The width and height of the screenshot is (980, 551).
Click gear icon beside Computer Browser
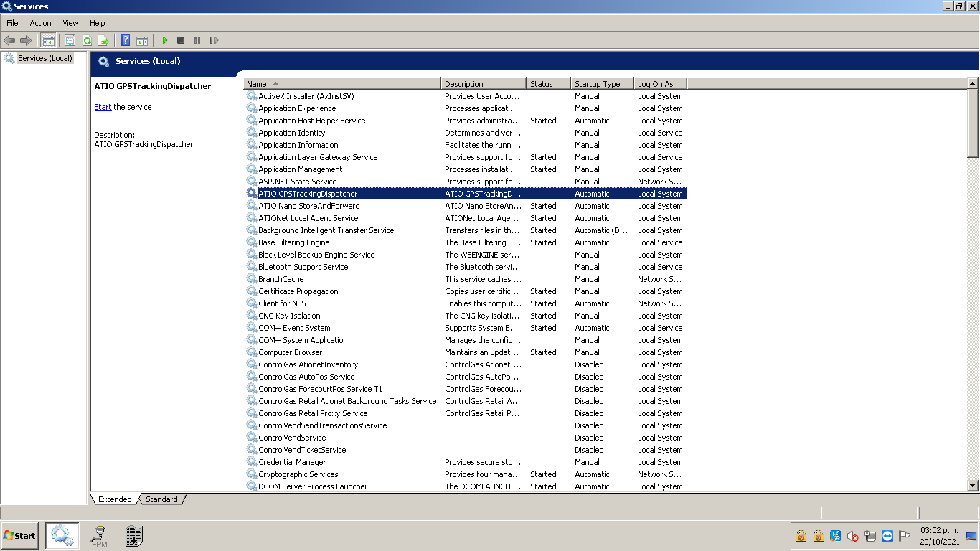pos(252,352)
